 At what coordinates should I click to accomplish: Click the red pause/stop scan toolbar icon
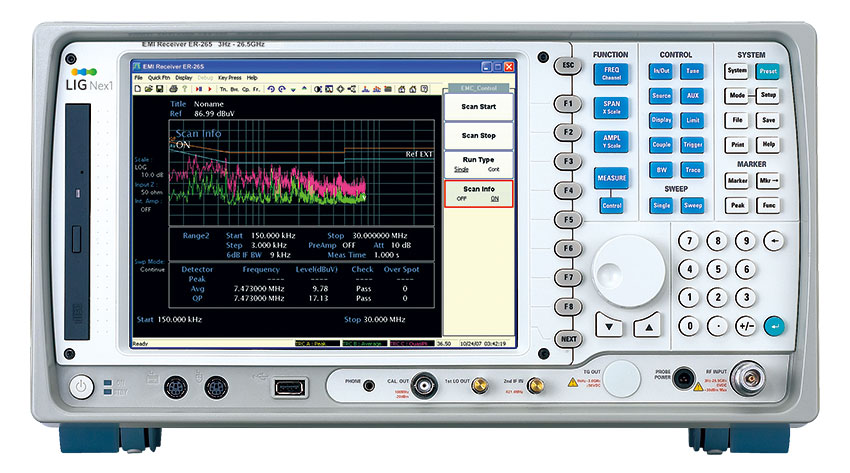[x=199, y=89]
